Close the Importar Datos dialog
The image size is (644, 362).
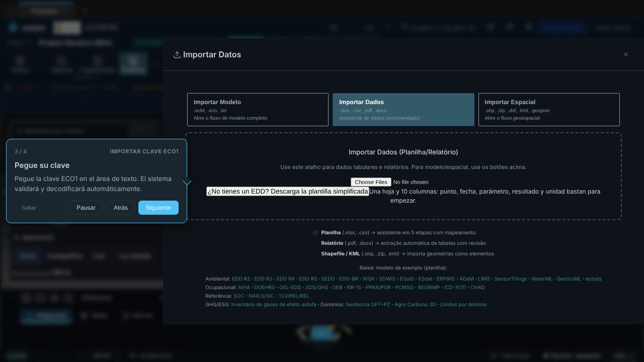(x=626, y=54)
